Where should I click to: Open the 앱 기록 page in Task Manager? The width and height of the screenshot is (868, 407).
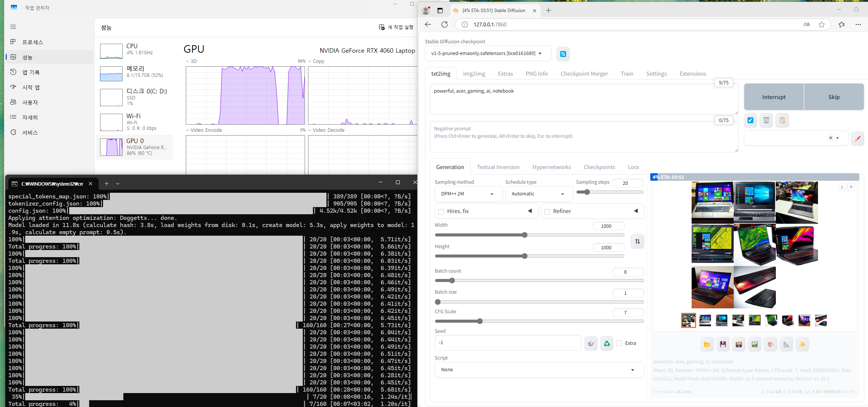[x=50, y=72]
